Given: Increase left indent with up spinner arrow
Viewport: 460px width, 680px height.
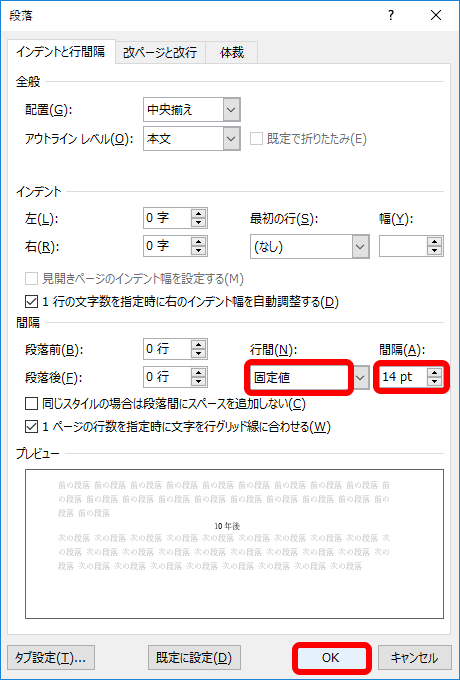Looking at the screenshot, I should [199, 214].
